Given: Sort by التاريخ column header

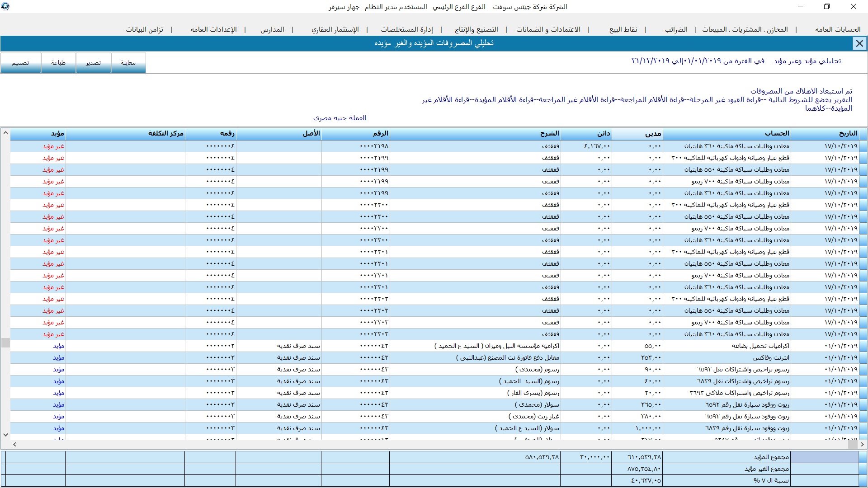Looking at the screenshot, I should pyautogui.click(x=825, y=134).
